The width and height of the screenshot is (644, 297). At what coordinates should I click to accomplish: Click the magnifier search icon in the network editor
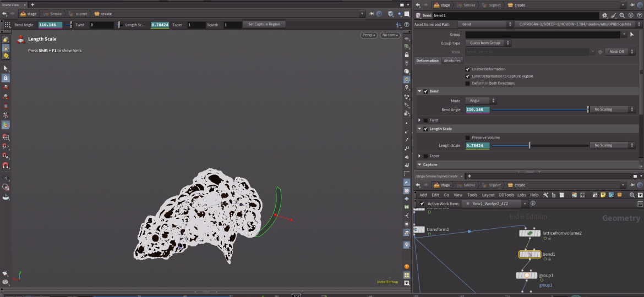coord(632,195)
